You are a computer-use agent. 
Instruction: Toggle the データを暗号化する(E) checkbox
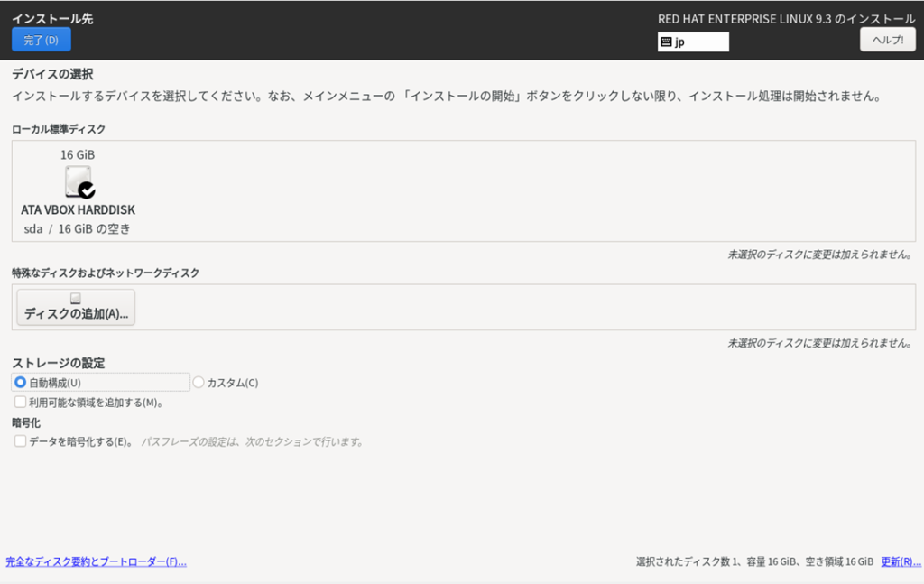coord(21,441)
